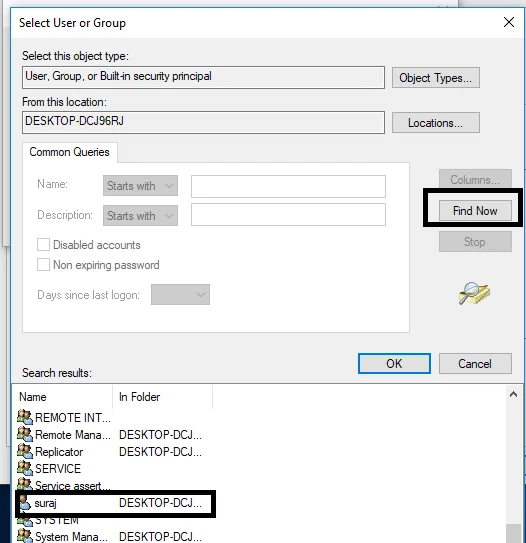Image resolution: width=526 pixels, height=543 pixels.
Task: Switch to the Common Queries tab
Action: click(x=70, y=152)
